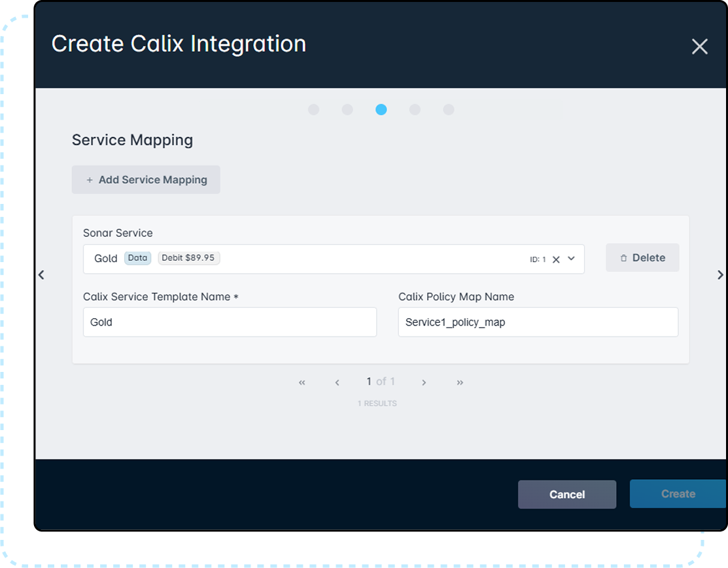Go to previous page of results
The image size is (728, 568).
tap(337, 382)
